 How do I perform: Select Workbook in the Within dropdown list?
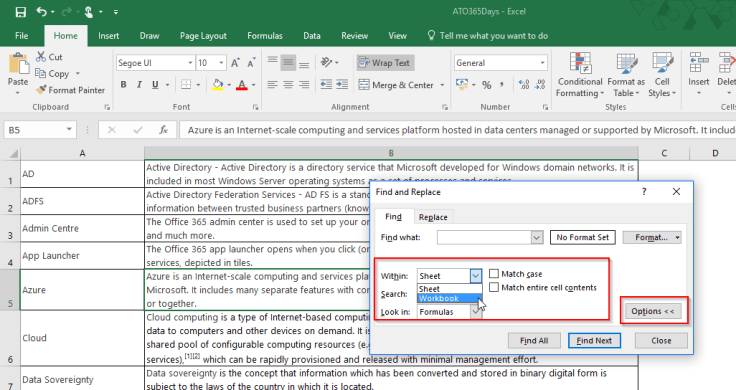click(x=449, y=298)
